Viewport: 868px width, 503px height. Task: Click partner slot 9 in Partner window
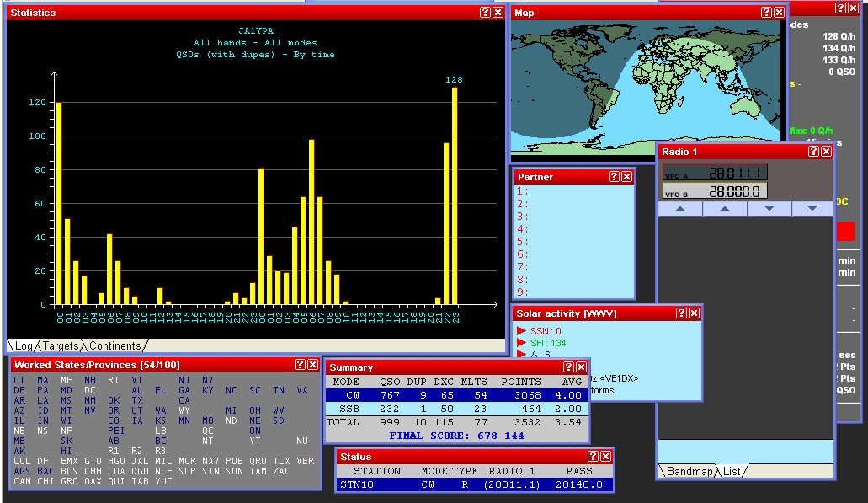(573, 292)
